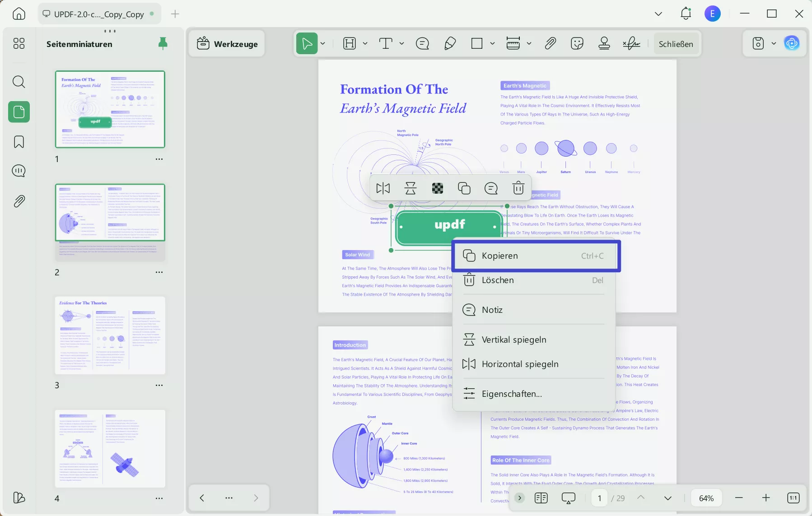Select the cursor selection tool
This screenshot has height=516, width=812.
coord(307,43)
